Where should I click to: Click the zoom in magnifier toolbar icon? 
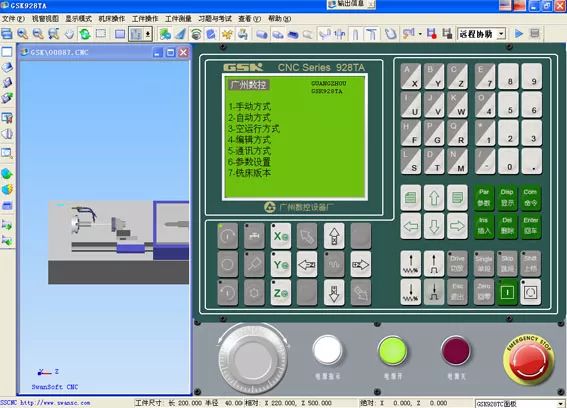pos(22,34)
